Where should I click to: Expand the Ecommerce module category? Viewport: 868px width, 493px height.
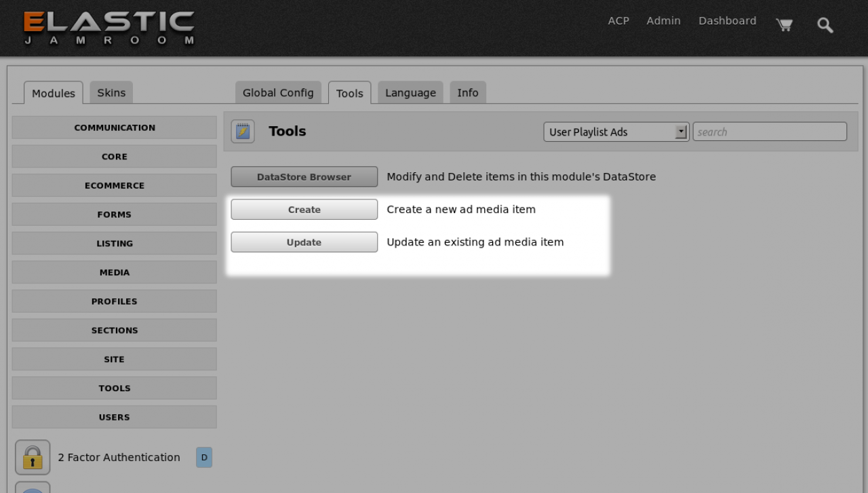[115, 186]
